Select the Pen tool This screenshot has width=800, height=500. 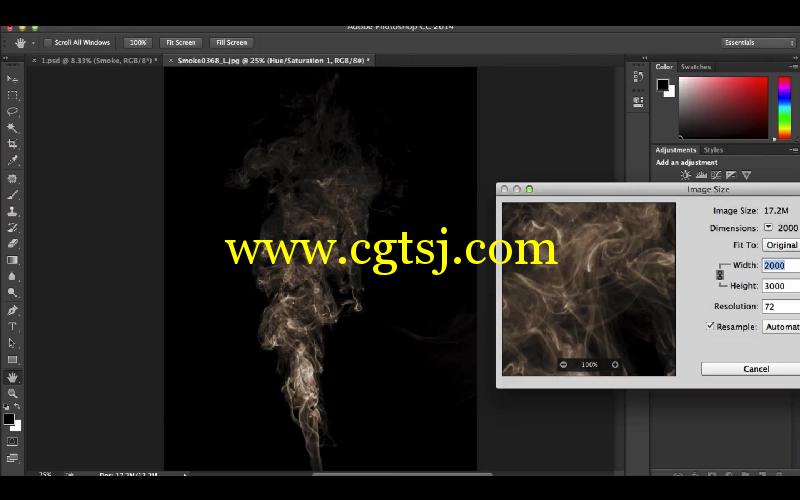[x=12, y=310]
